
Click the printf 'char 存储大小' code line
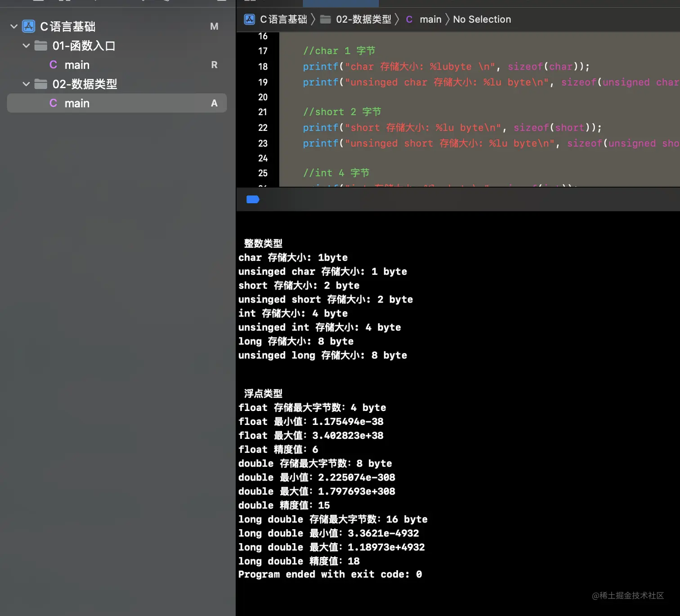(x=446, y=67)
